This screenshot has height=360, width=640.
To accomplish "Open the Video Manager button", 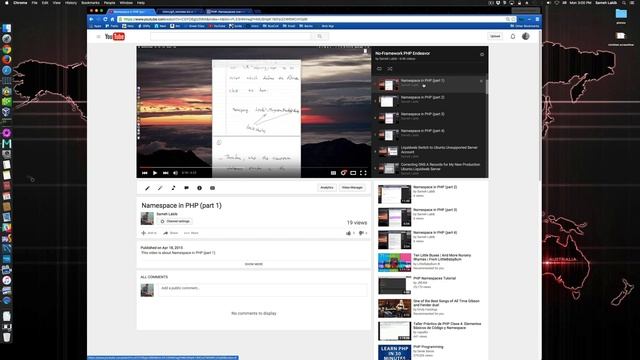I will tap(352, 188).
